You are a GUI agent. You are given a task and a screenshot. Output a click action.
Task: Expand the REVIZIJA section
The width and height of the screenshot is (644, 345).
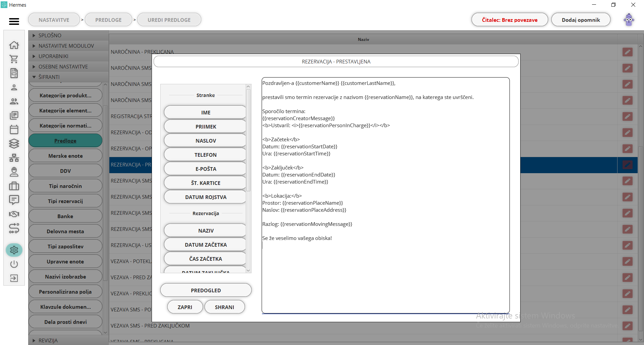tap(68, 340)
